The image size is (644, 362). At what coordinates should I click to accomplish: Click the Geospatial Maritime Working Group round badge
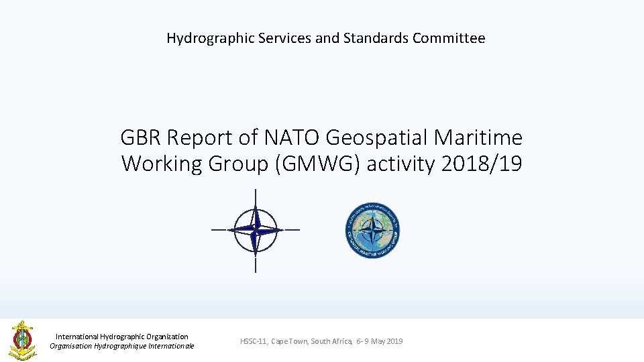point(372,230)
